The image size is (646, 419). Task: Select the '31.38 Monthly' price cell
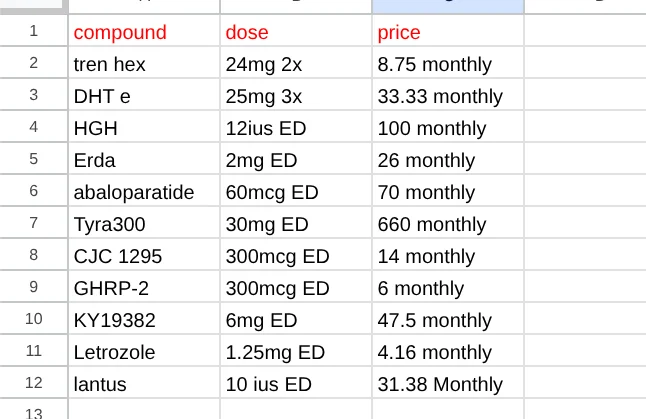[x=448, y=382]
